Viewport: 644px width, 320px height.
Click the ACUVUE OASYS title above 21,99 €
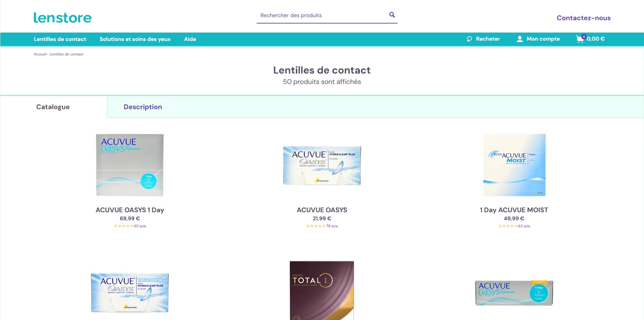322,210
